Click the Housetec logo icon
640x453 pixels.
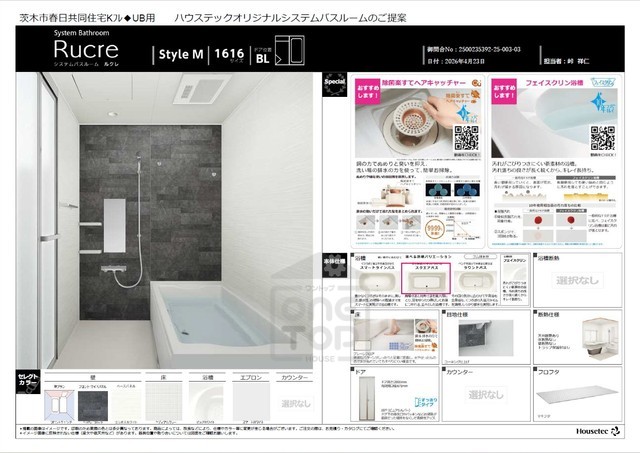coord(615,431)
